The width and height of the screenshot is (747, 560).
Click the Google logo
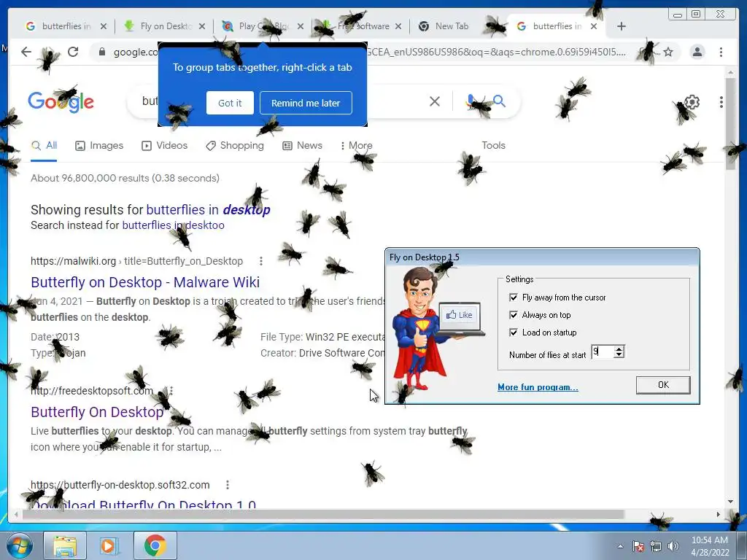pyautogui.click(x=61, y=102)
